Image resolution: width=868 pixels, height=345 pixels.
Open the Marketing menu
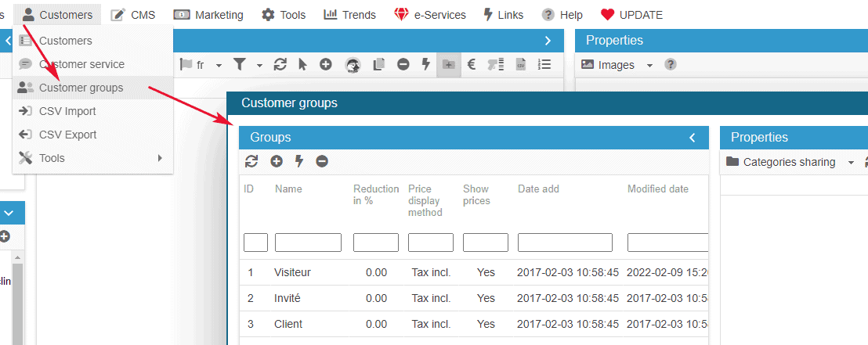point(208,15)
